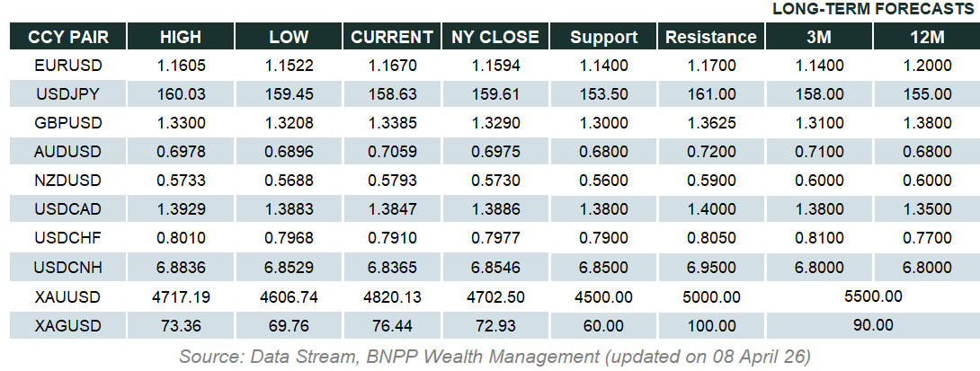
Task: Select the CURRENT column header
Action: point(392,37)
